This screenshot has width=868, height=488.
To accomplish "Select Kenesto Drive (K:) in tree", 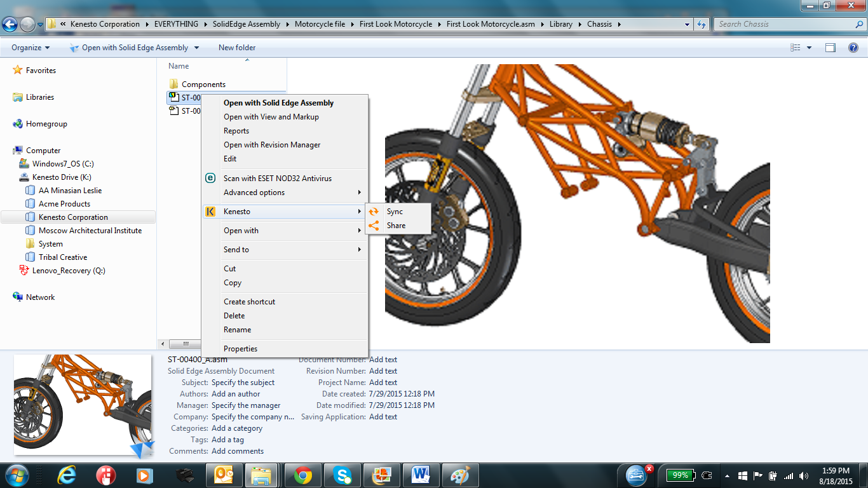I will (x=62, y=177).
